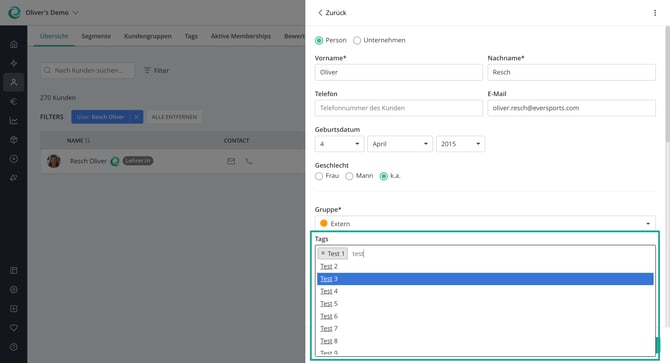Select Frau as gender

pos(319,176)
